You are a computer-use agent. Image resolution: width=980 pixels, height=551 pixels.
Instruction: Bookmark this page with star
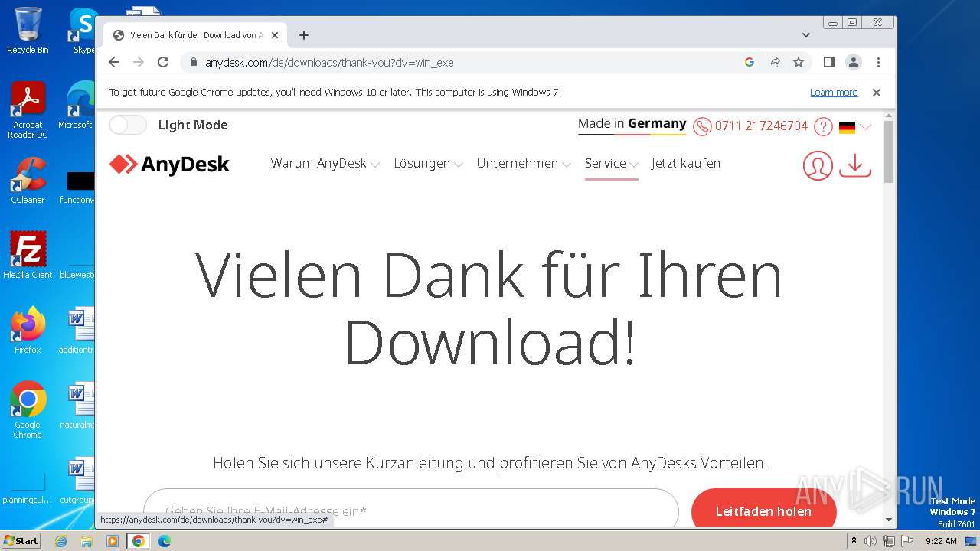(x=799, y=63)
